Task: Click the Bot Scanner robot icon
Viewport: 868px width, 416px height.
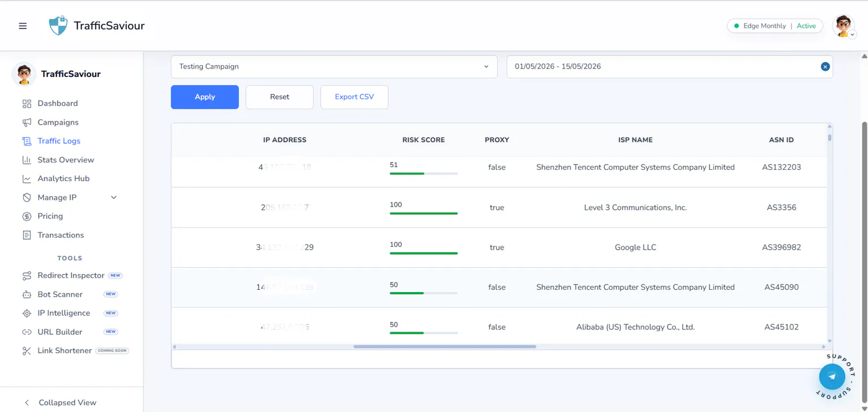Action: click(27, 294)
